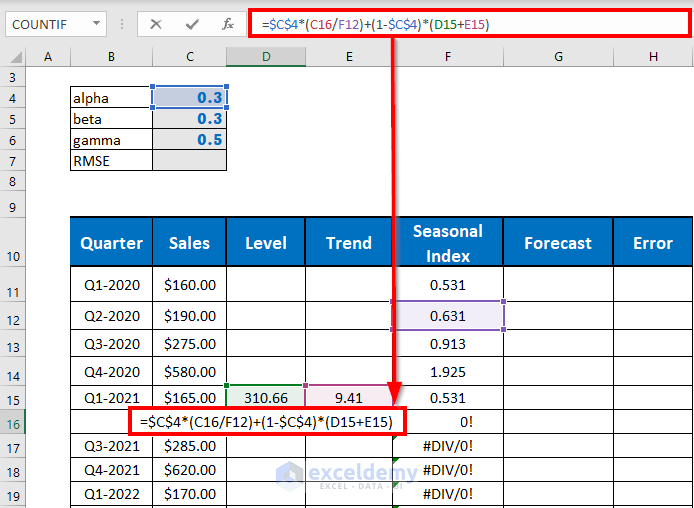Expand the Name Box dropdown arrow
The height and width of the screenshot is (508, 694).
[96, 24]
